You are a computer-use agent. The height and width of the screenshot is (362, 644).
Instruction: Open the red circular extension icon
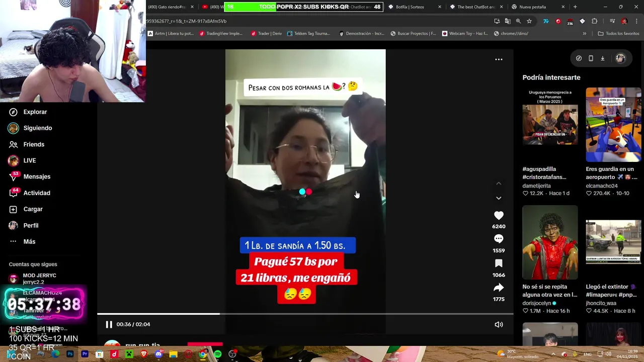[x=558, y=21]
